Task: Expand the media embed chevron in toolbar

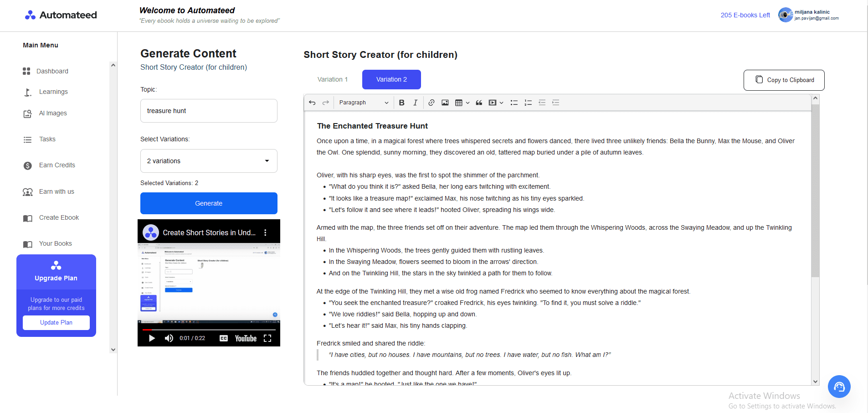Action: (x=501, y=103)
